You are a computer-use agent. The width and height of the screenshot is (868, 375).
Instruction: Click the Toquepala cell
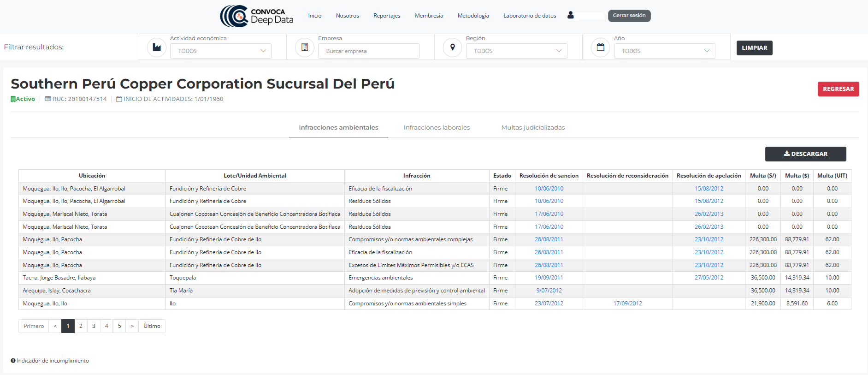pos(255,278)
